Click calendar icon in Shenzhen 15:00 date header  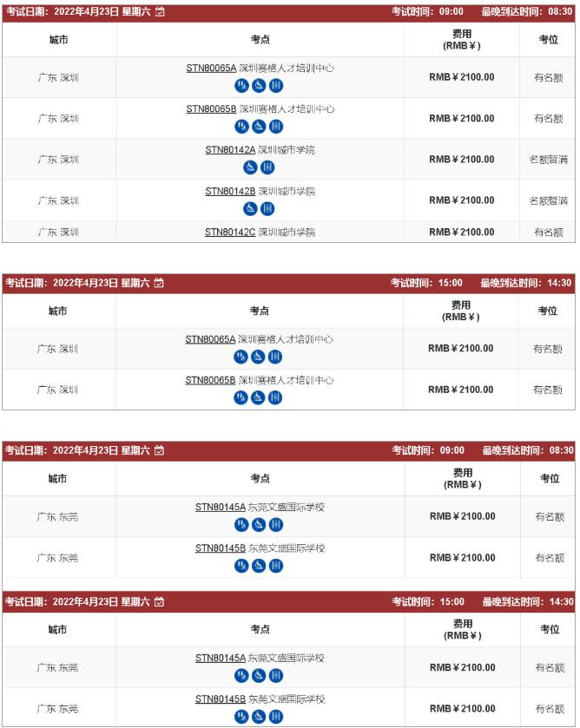159,283
